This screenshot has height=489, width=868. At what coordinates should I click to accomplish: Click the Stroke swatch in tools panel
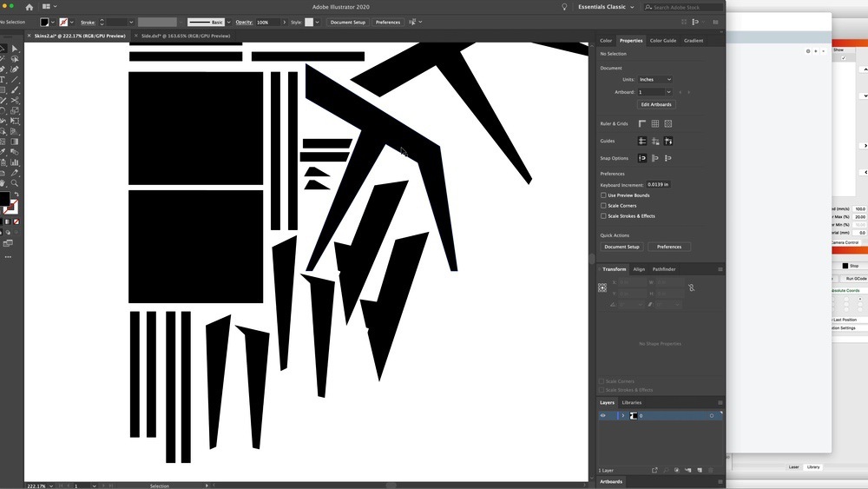tap(10, 207)
